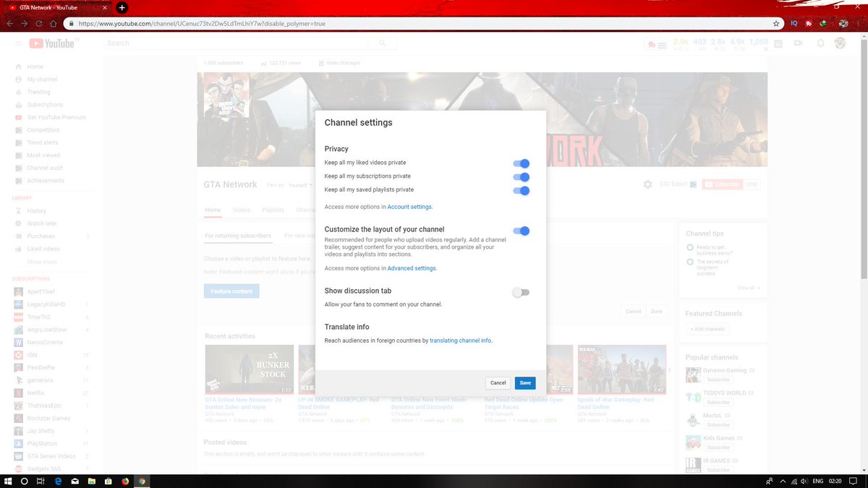868x488 pixels.
Task: Open the PewDiePie subscription
Action: (x=41, y=367)
